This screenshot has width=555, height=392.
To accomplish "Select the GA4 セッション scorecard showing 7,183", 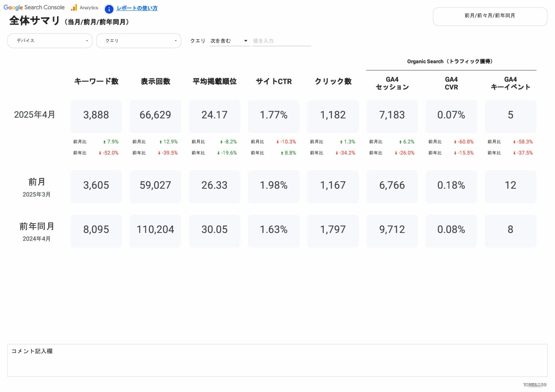I will (392, 115).
